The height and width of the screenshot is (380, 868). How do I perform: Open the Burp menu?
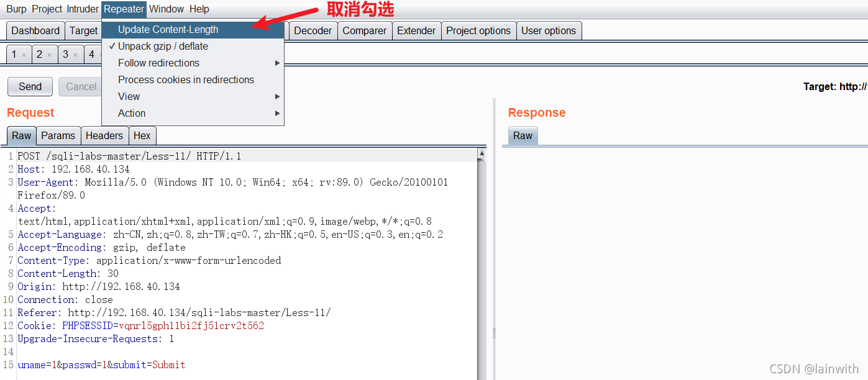pyautogui.click(x=16, y=9)
